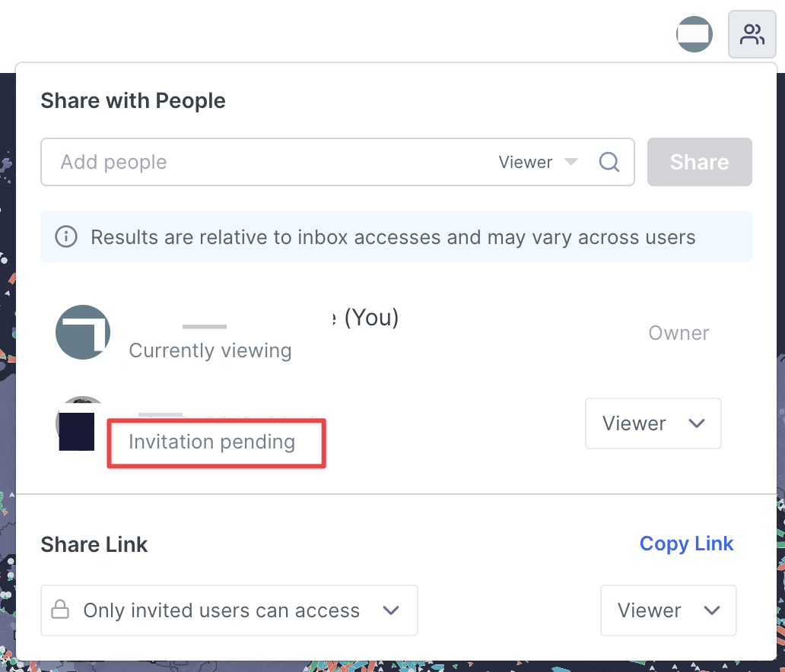This screenshot has height=672, width=785.
Task: Click the 'Currently viewing' status text
Action: (210, 350)
